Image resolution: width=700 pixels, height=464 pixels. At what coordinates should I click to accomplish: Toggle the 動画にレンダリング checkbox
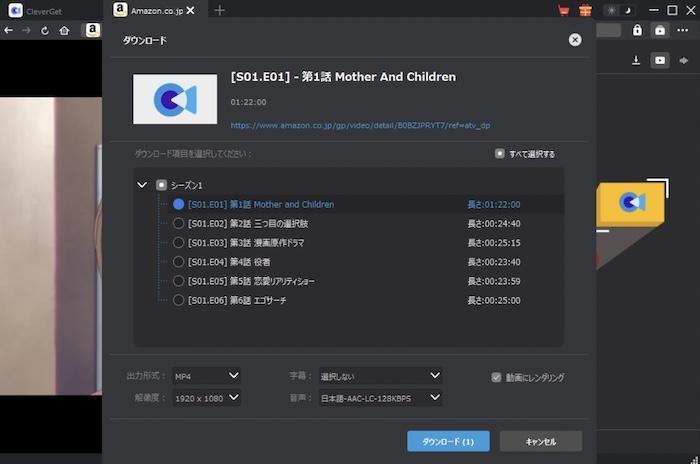coord(496,377)
